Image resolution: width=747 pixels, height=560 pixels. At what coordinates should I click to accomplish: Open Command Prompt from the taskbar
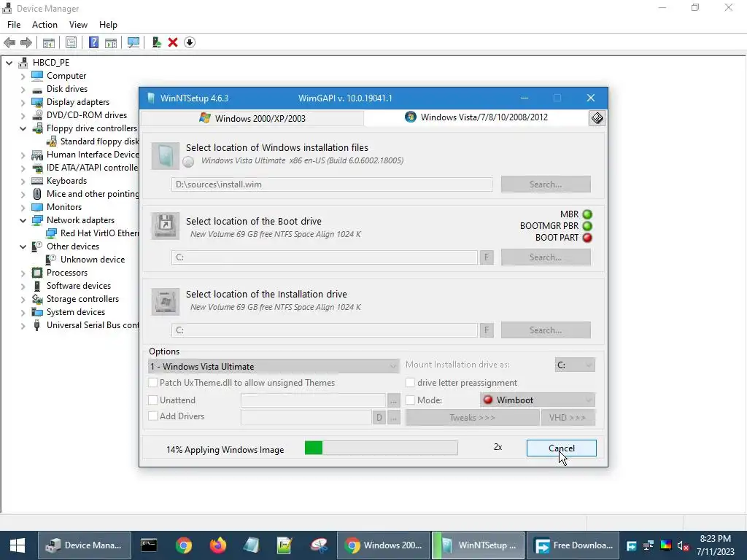pos(149,545)
